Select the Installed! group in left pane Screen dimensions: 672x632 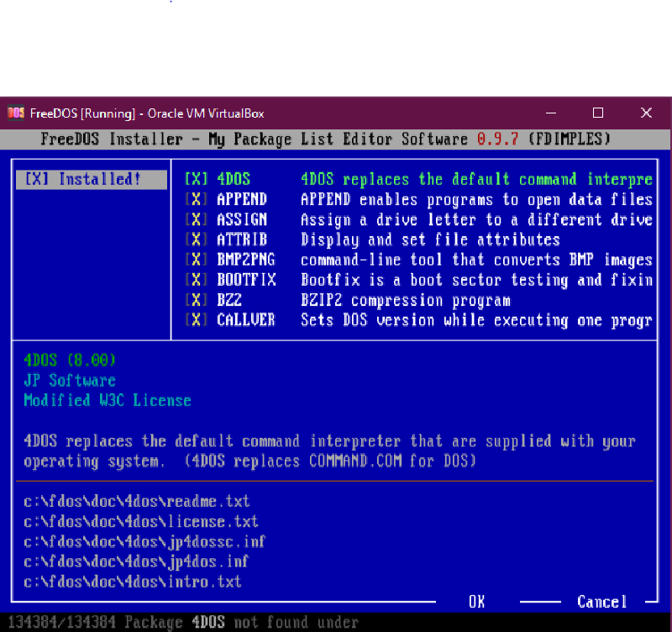coord(91,179)
